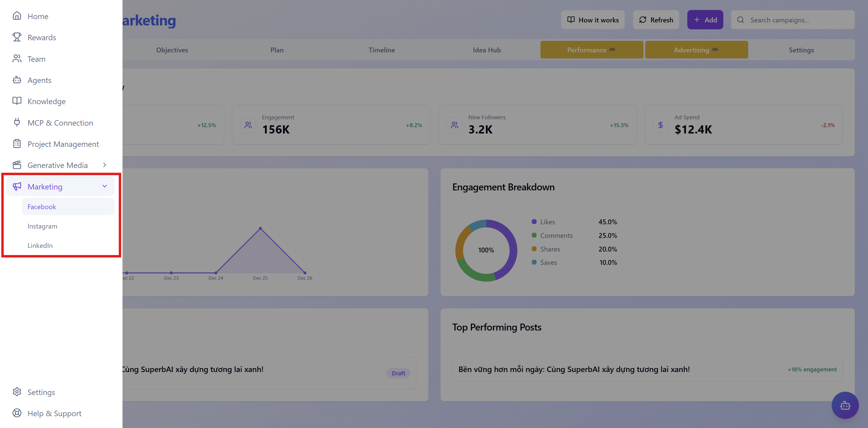Screen dimensions: 868x428
Task: Open the Agents section icon
Action: [17, 80]
